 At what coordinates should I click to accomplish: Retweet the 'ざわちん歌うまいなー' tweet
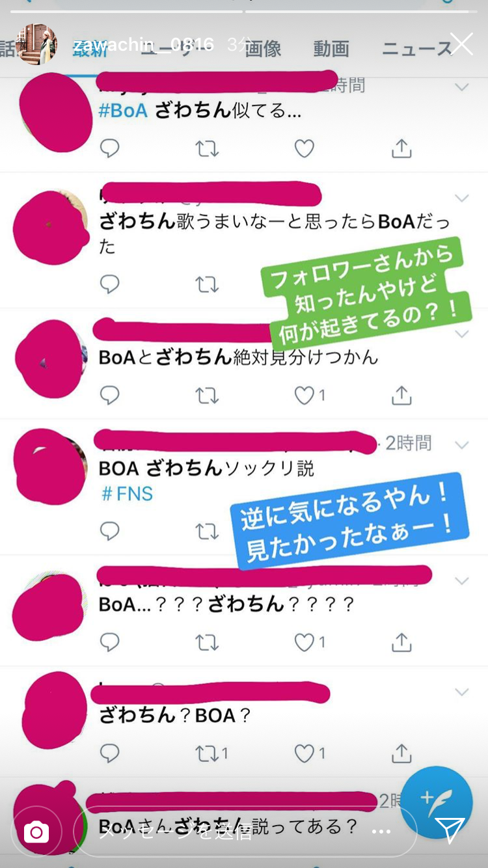tap(207, 284)
